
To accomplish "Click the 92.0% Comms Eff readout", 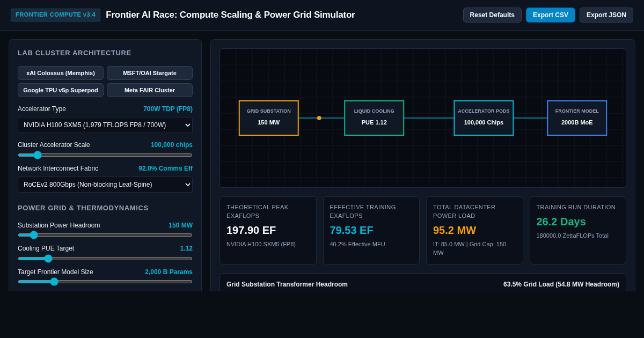I will click(x=165, y=168).
